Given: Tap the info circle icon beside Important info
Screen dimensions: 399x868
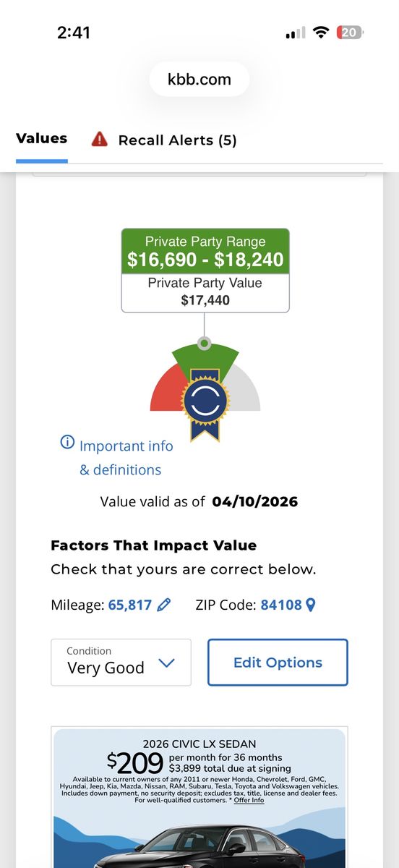Looking at the screenshot, I should [67, 442].
